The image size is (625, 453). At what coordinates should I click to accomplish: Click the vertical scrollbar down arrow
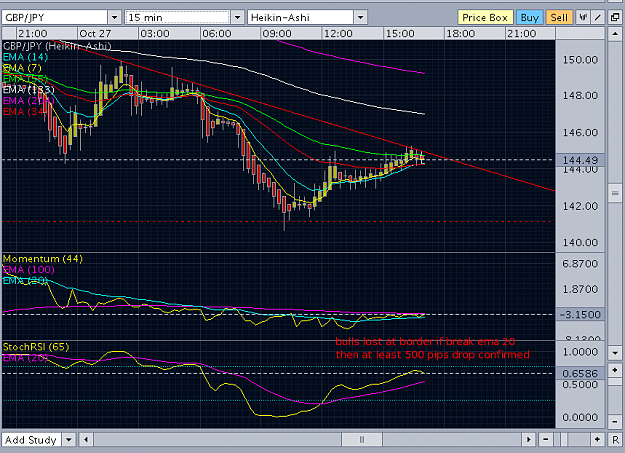pyautogui.click(x=615, y=353)
